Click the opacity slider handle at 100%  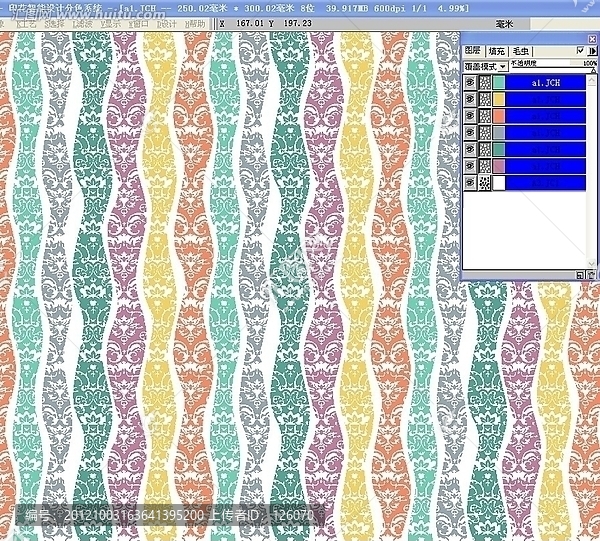tap(593, 70)
